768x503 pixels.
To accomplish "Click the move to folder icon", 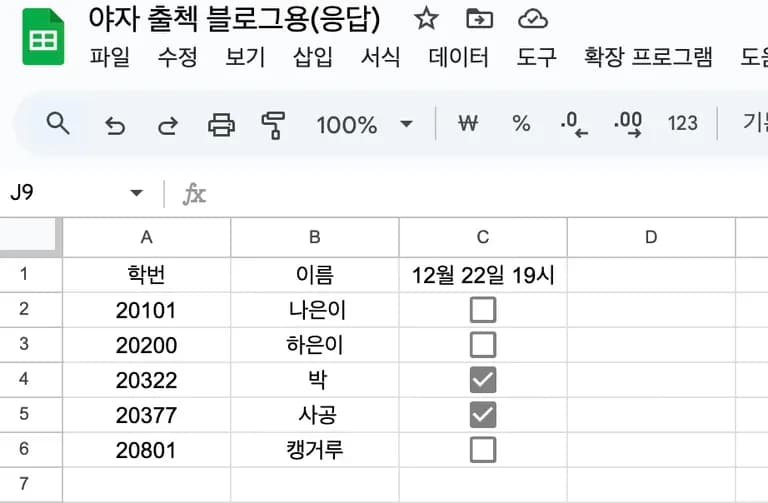I will click(480, 18).
